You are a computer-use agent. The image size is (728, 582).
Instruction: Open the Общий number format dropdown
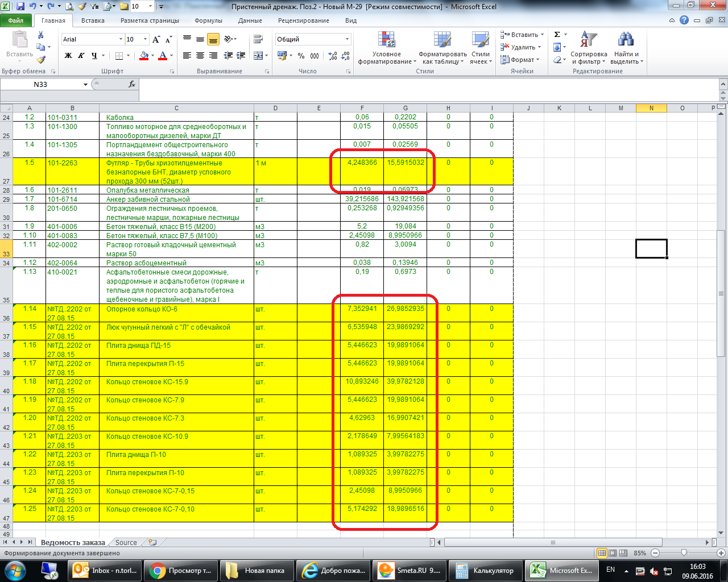coord(347,39)
